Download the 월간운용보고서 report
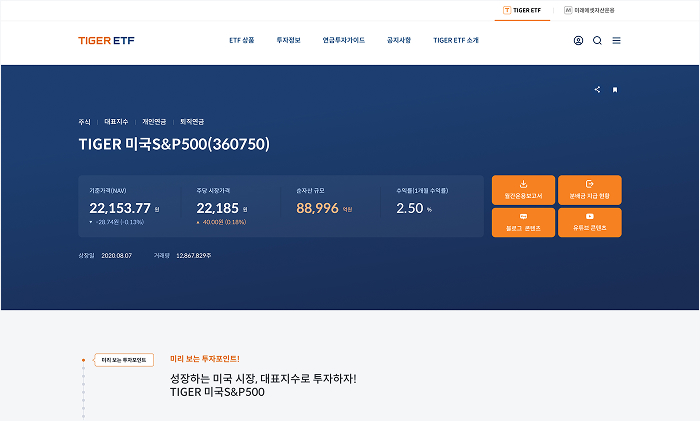This screenshot has width=700, height=421. coord(523,190)
